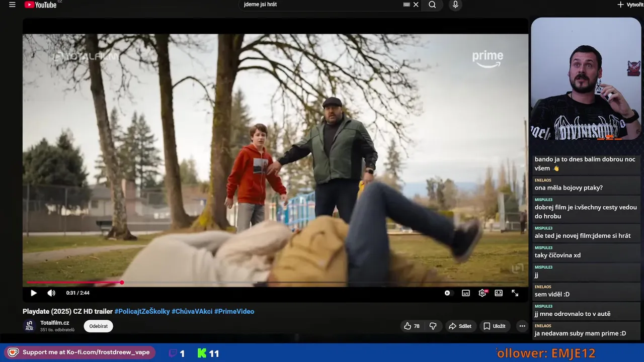This screenshot has width=644, height=362.
Task: Toggle subtitles with the captions icon
Action: point(466,293)
